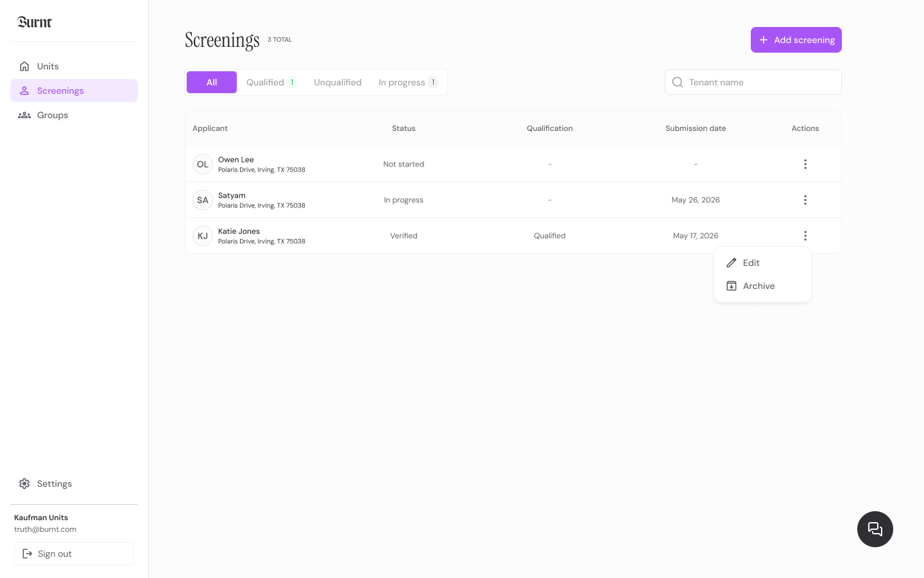Click the Status column header
Viewport: 924px width, 578px height.
[404, 128]
